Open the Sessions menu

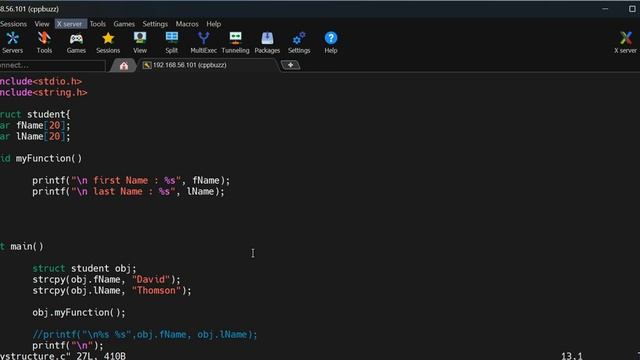point(13,24)
